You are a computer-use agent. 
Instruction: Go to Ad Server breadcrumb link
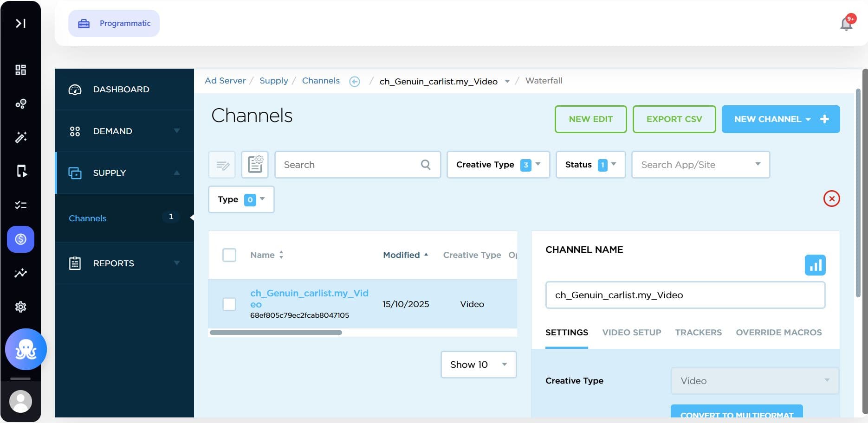coord(225,81)
